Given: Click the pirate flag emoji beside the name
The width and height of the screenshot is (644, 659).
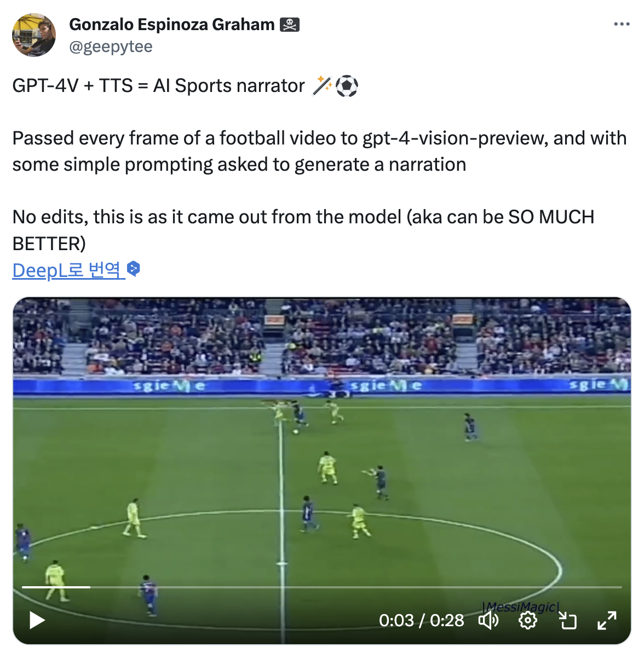Looking at the screenshot, I should 290,25.
